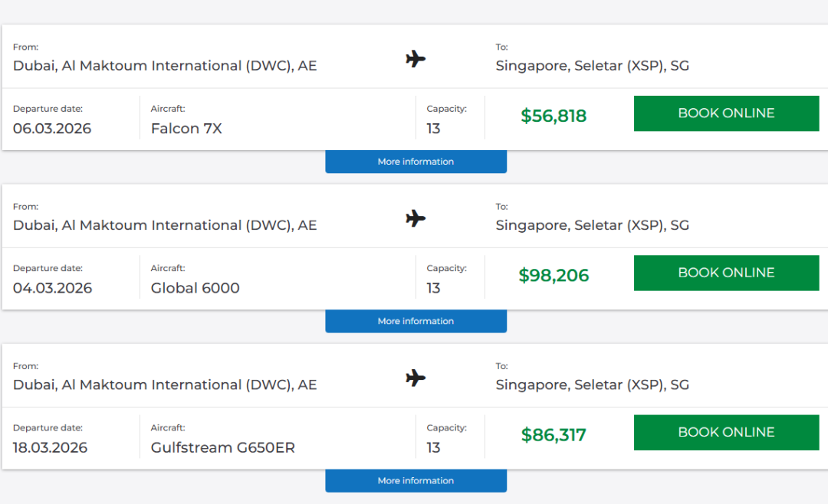Click departure date 04.03.2026
This screenshot has width=828, height=504.
coord(52,288)
